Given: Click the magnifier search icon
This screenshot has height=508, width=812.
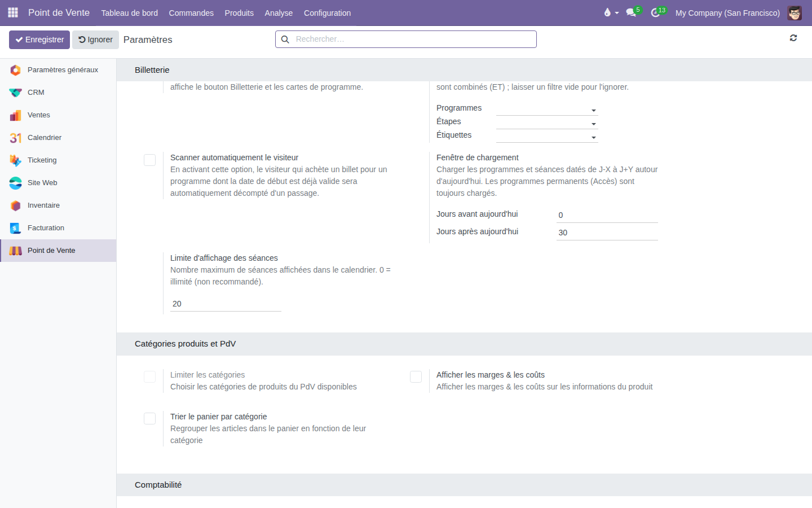Looking at the screenshot, I should 285,40.
